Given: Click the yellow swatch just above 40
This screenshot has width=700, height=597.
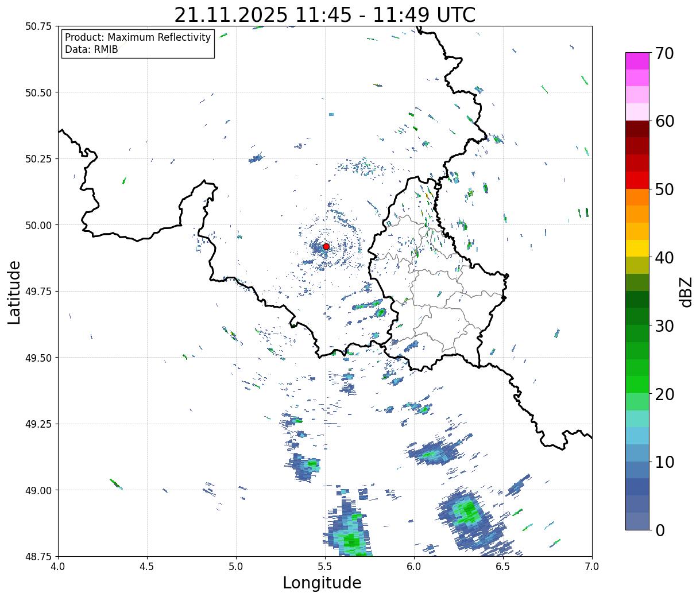Looking at the screenshot, I should tap(637, 249).
